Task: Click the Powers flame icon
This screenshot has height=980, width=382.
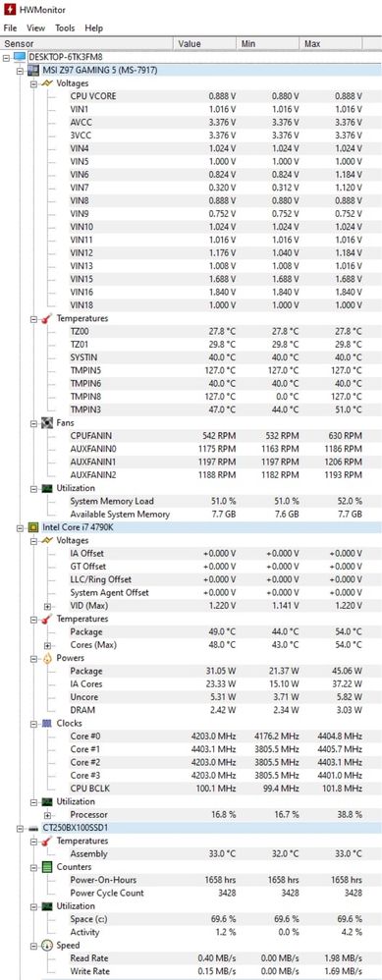Action: pyautogui.click(x=47, y=658)
